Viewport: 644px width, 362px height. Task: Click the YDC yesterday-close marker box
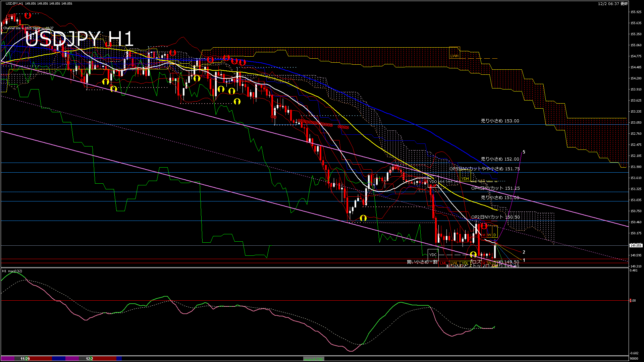pyautogui.click(x=433, y=255)
